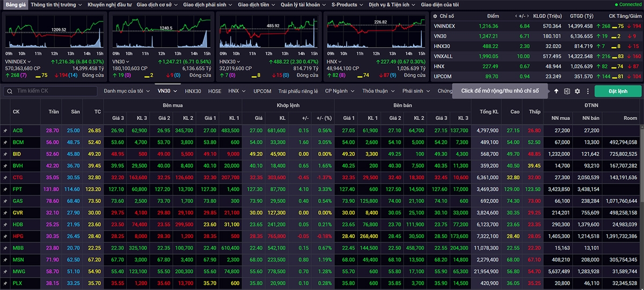Image resolution: width=644 pixels, height=290 pixels.
Task: Switch to the HNX30 tab
Action: [193, 91]
